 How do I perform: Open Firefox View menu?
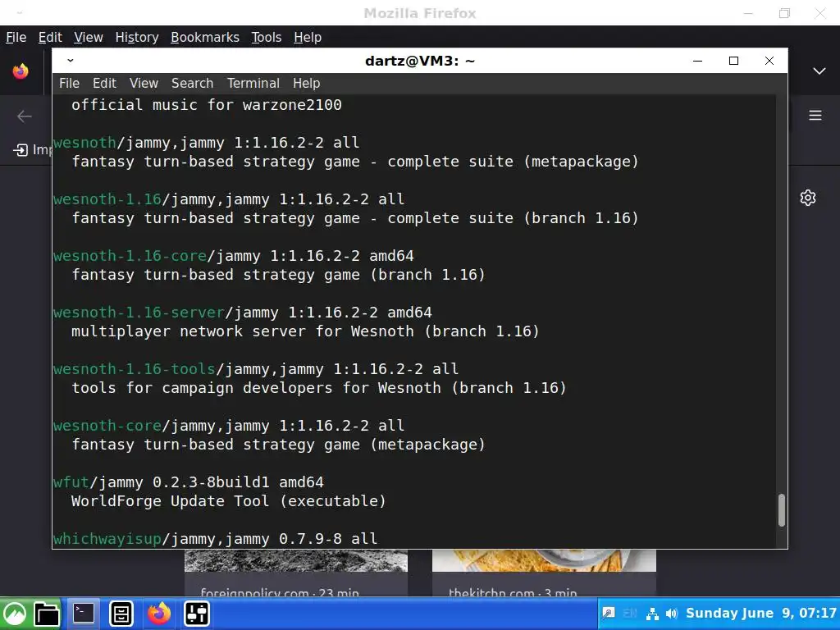pos(89,38)
